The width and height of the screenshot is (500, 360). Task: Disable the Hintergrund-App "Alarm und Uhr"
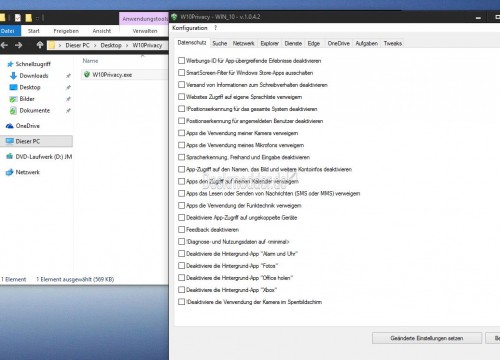[181, 254]
